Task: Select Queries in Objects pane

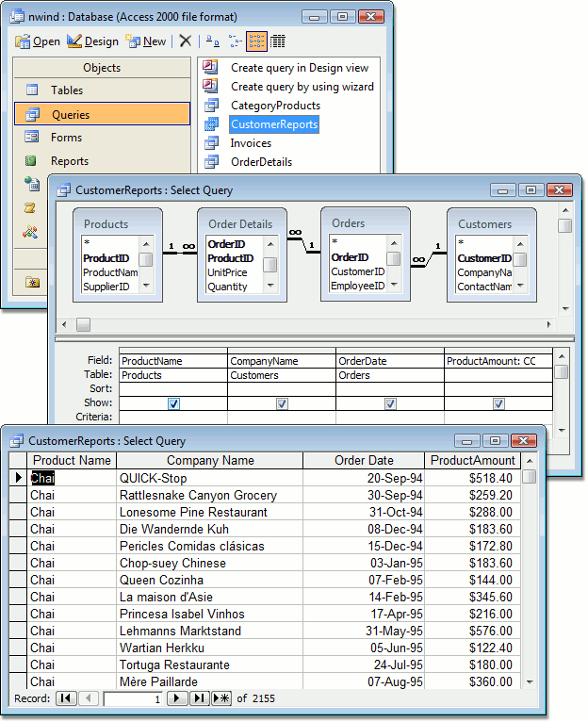Action: 102,114
